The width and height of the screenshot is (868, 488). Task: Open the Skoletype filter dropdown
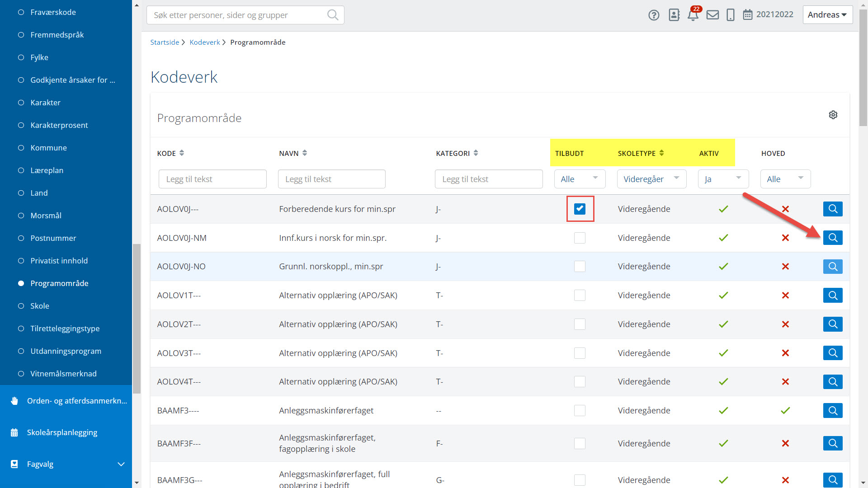(651, 179)
